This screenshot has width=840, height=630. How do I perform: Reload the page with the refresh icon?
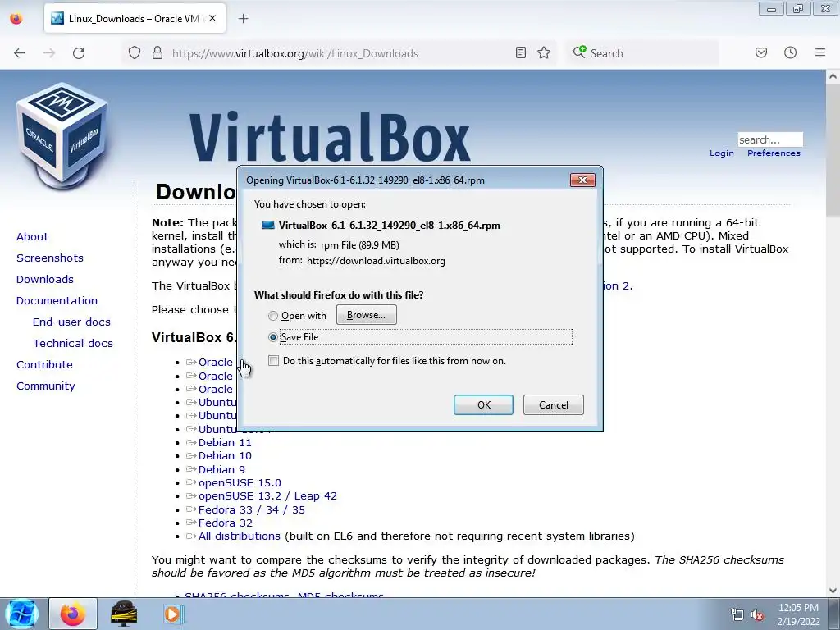[79, 53]
